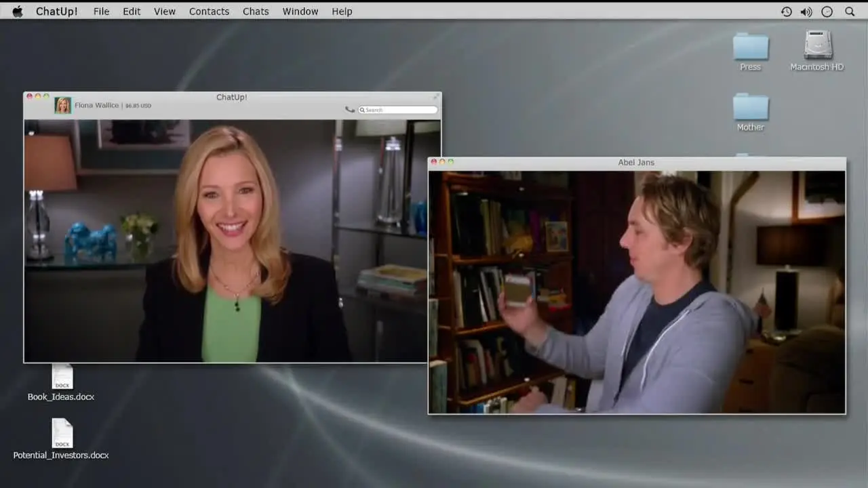
Task: Open the View menu
Action: point(165,12)
